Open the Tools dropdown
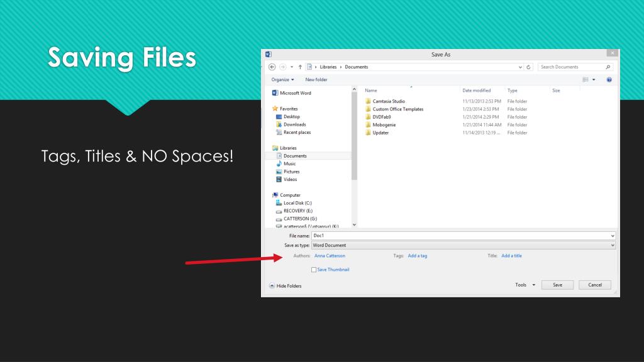 pyautogui.click(x=525, y=285)
